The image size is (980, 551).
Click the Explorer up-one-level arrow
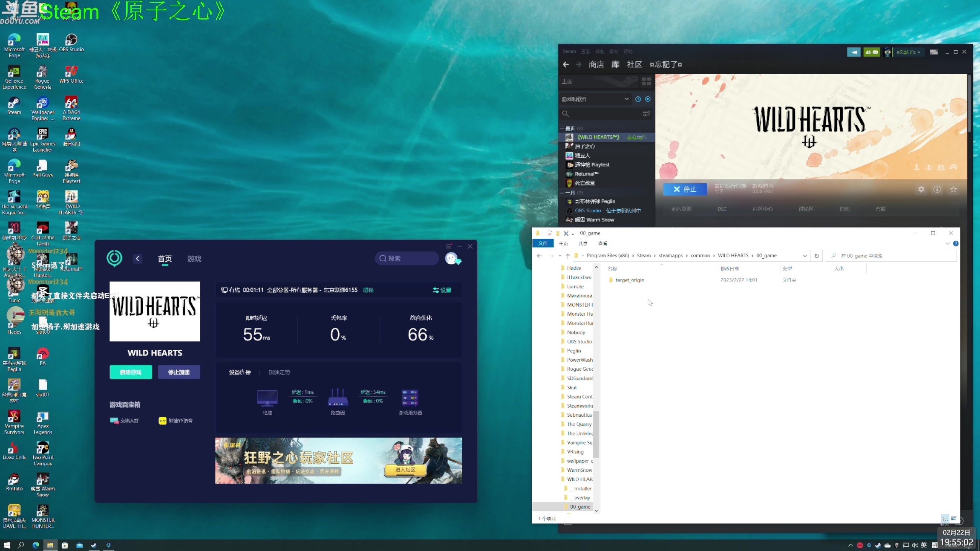pos(568,256)
